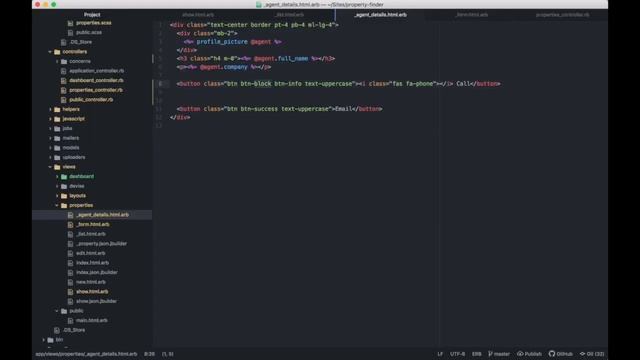Image resolution: width=640 pixels, height=360 pixels.
Task: Click the closing div on line 12
Action: point(180,118)
